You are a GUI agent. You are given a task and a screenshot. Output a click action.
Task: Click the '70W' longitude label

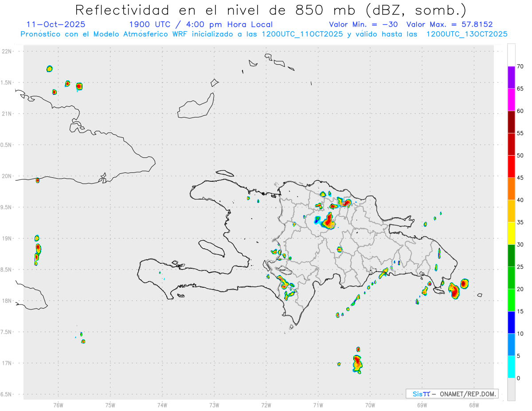point(370,404)
